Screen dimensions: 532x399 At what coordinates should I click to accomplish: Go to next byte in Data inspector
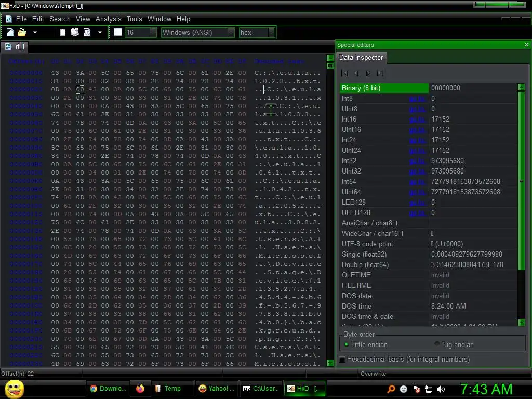click(x=368, y=73)
